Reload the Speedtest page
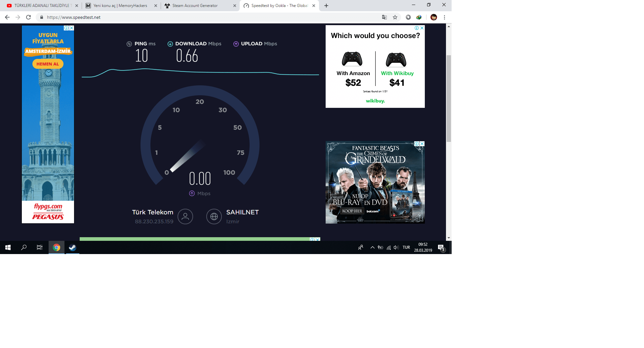Viewport: 644px width, 348px height. pos(28,17)
